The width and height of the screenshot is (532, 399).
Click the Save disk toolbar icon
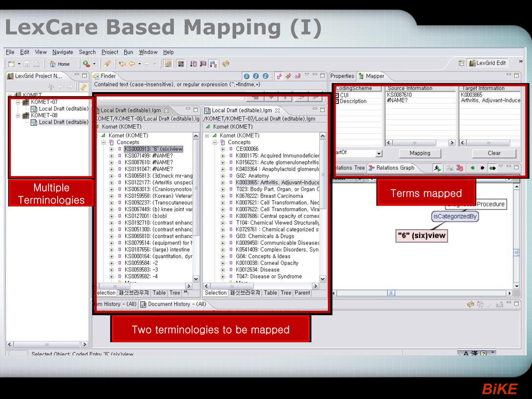(x=27, y=64)
